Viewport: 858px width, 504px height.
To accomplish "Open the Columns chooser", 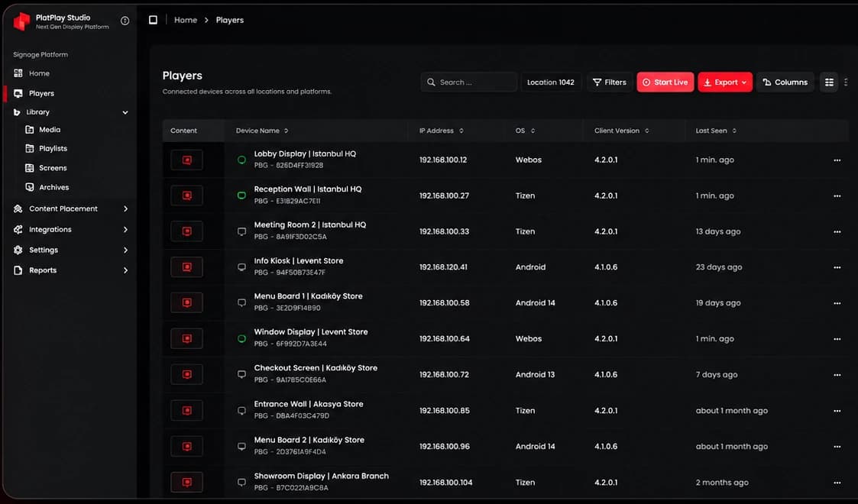I will (785, 82).
